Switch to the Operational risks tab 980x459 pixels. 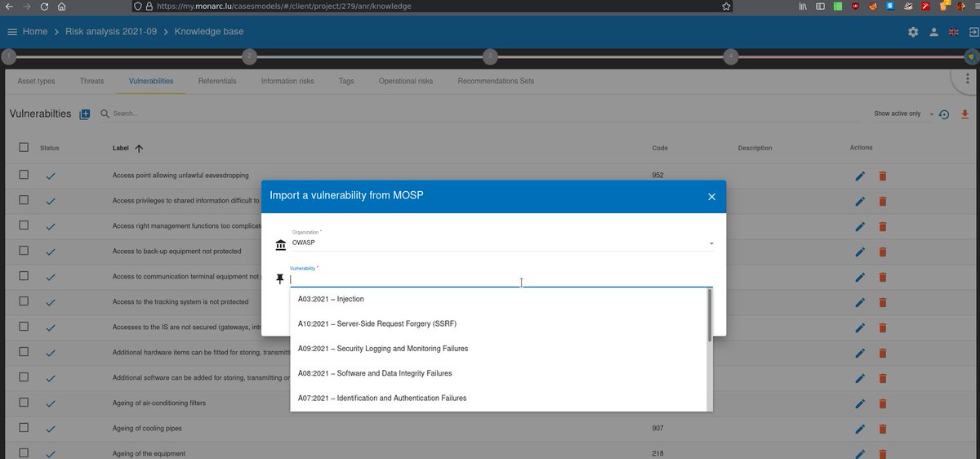(406, 82)
